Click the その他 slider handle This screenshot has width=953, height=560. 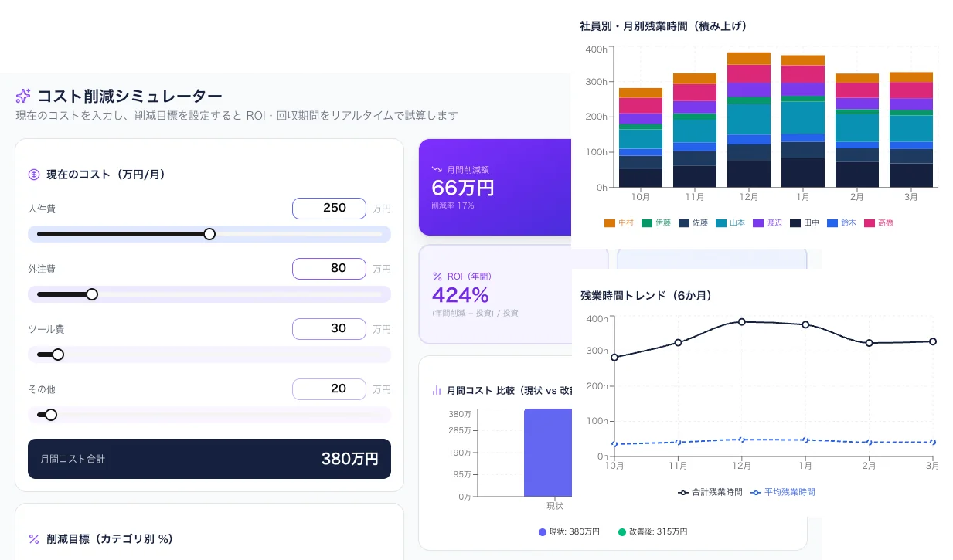(x=51, y=415)
